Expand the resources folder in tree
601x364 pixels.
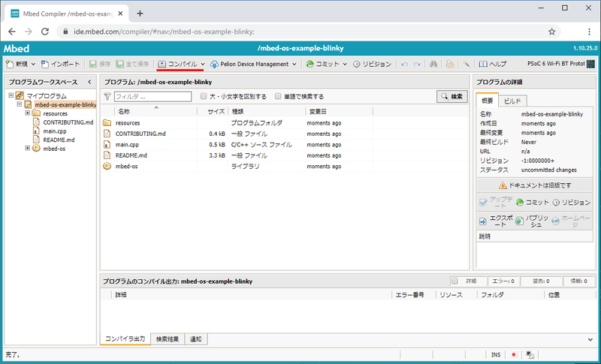[28, 113]
